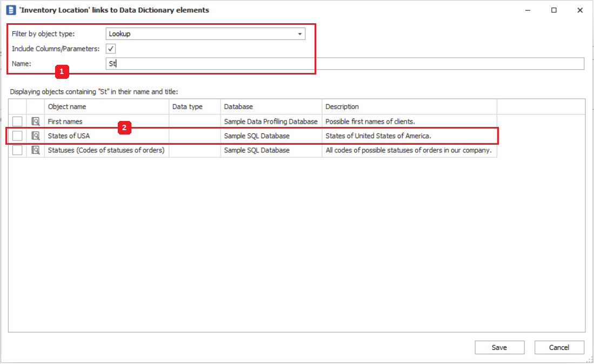594x364 pixels.
Task: Sort by Database column header
Action: point(271,107)
